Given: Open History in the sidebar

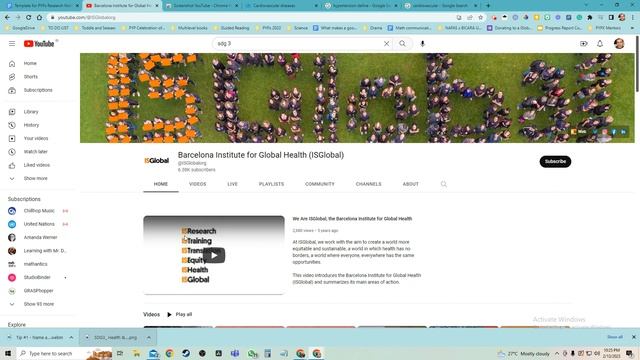Looking at the screenshot, I should 31,125.
